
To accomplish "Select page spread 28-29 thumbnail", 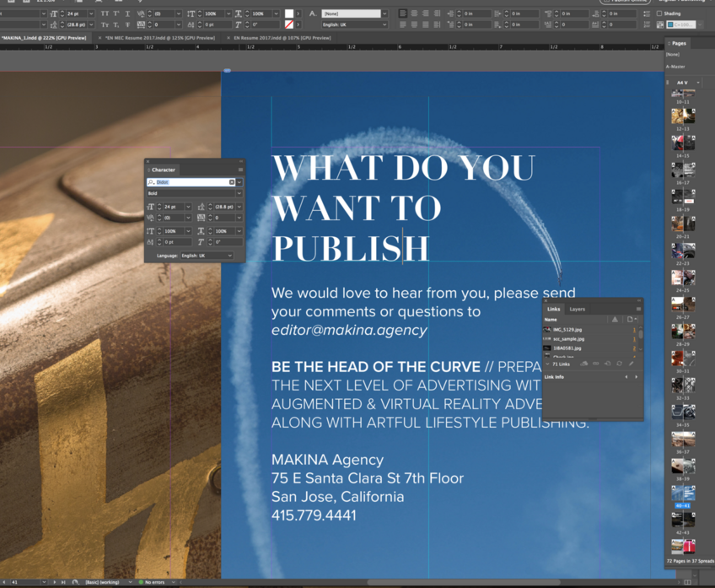I will (x=683, y=332).
